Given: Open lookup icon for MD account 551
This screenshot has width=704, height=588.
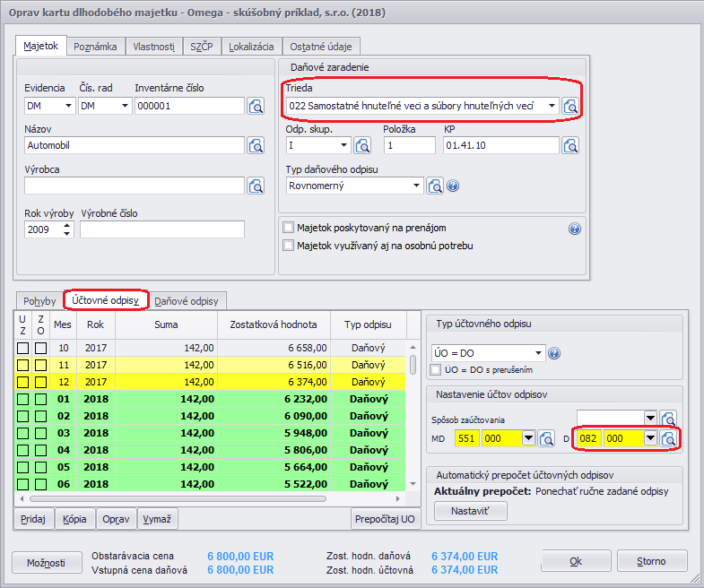Looking at the screenshot, I should [x=546, y=438].
